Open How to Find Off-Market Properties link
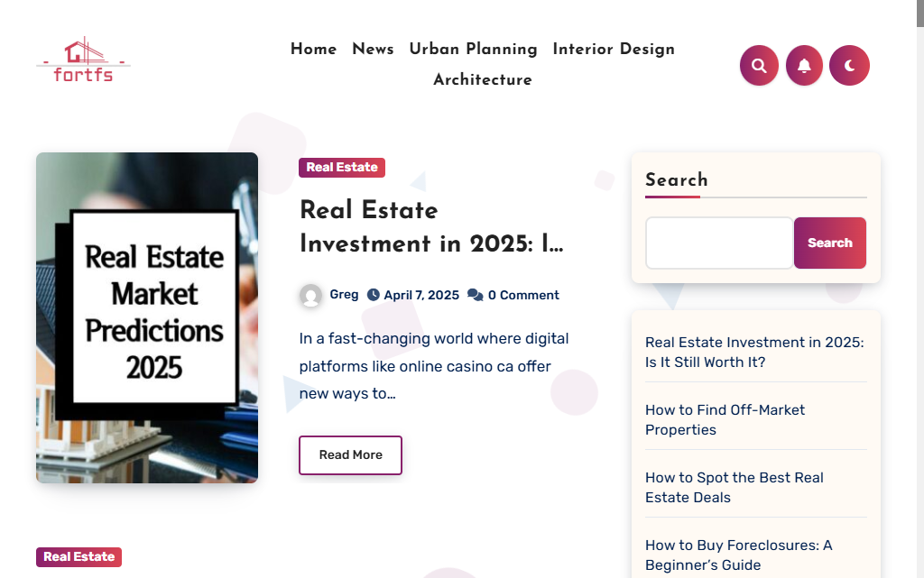 click(x=725, y=419)
